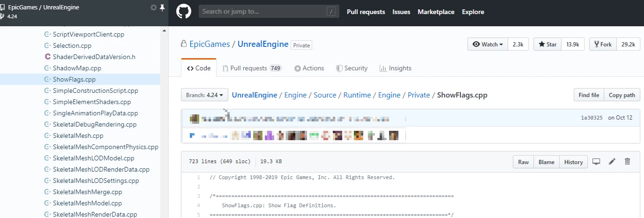Select SkeletalMeshLODSettings.cpp in the tree
Image resolution: width=644 pixels, height=218 pixels.
96,180
